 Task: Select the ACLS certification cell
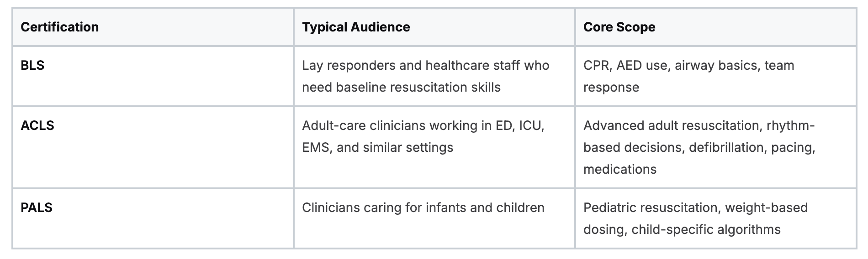click(153, 147)
